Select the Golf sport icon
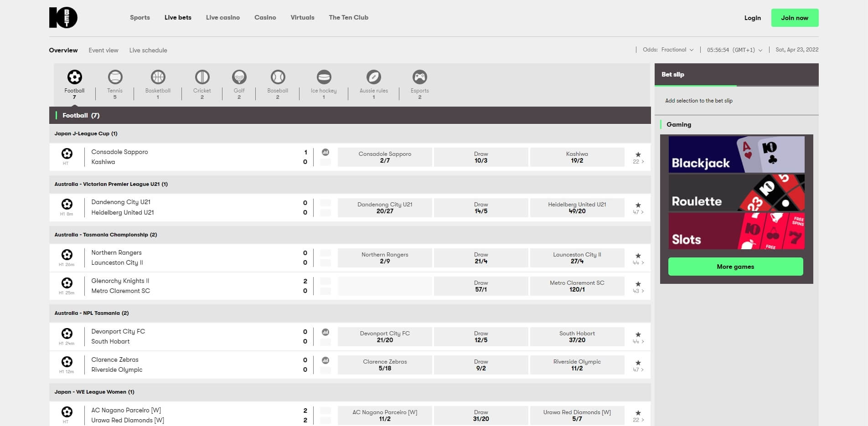868x426 pixels. click(239, 77)
